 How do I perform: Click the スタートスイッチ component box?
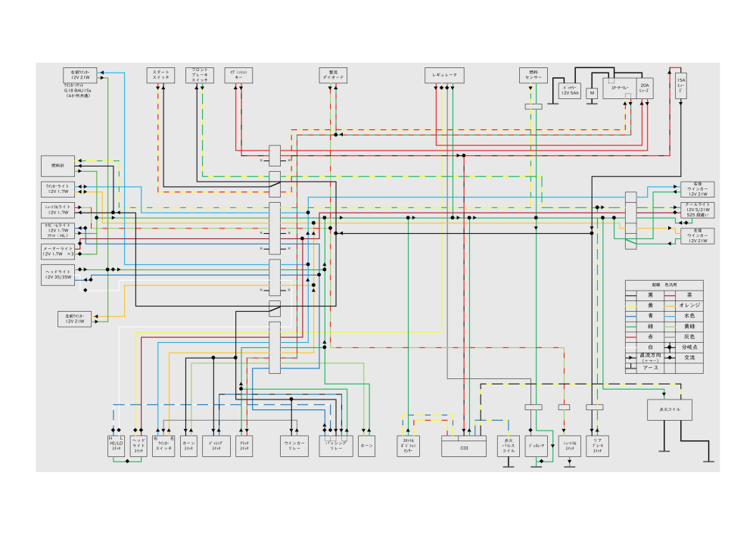(160, 75)
